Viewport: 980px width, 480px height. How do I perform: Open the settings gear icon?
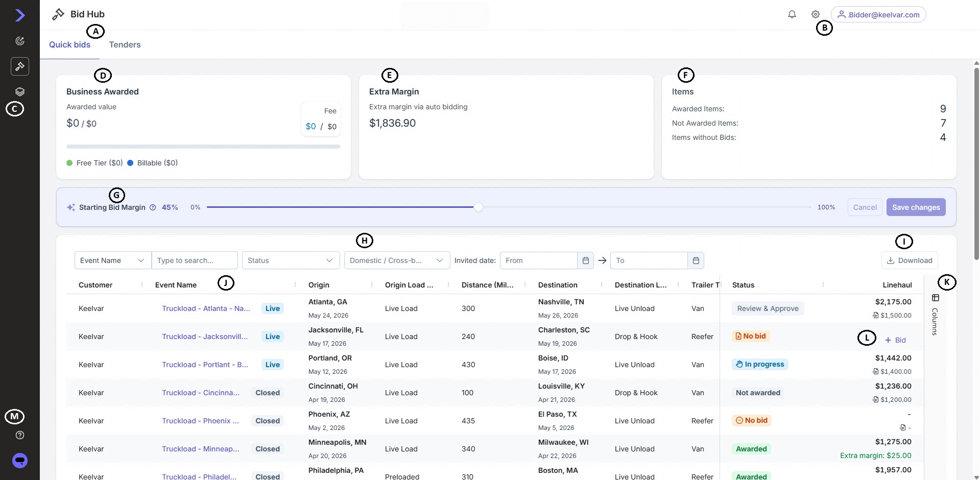tap(816, 14)
